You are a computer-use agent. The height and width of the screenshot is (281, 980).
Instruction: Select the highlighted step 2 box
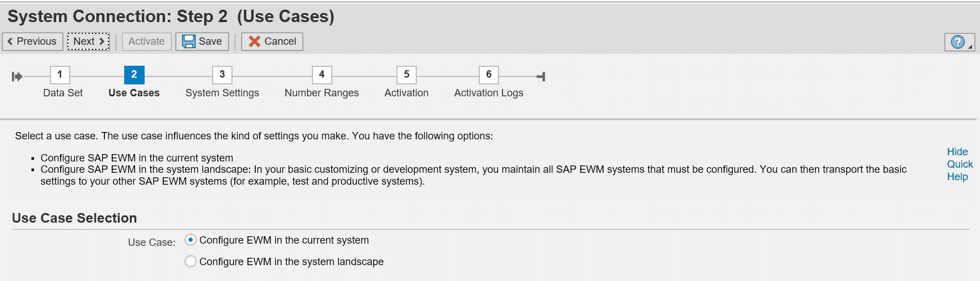[x=134, y=75]
